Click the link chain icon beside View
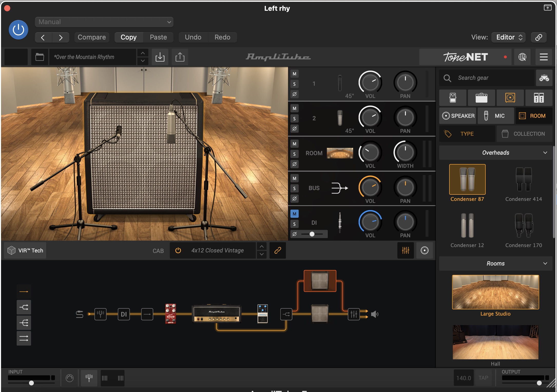Image resolution: width=557 pixels, height=392 pixels. (x=539, y=37)
